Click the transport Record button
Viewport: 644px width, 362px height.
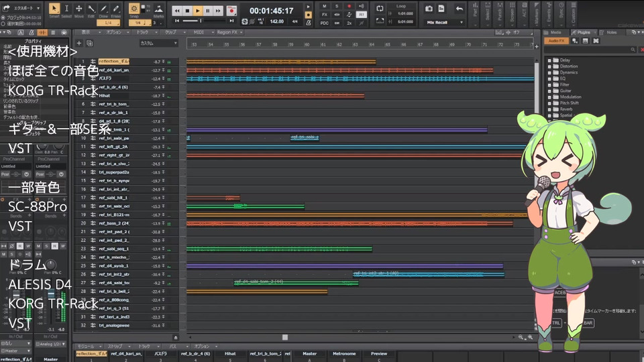coord(231,11)
